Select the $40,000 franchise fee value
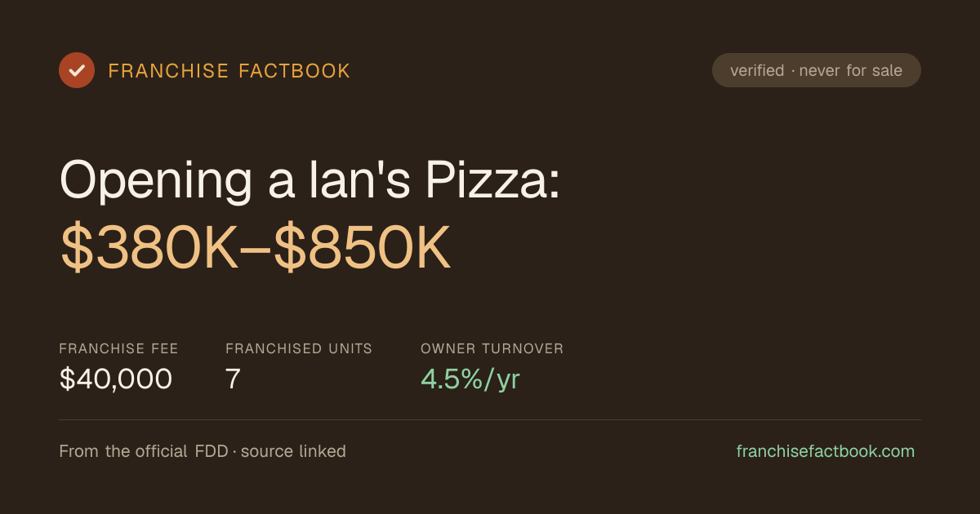 tap(116, 379)
